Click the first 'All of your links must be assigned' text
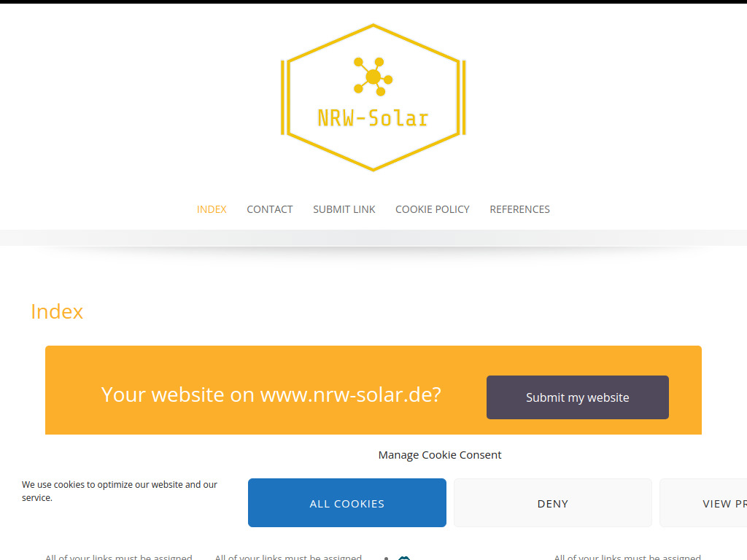 click(119, 556)
